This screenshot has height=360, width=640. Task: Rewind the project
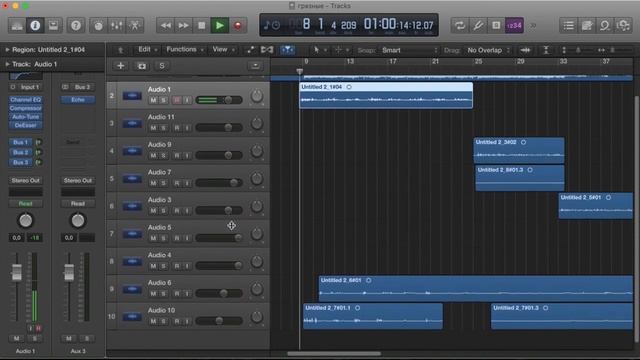[x=166, y=26]
